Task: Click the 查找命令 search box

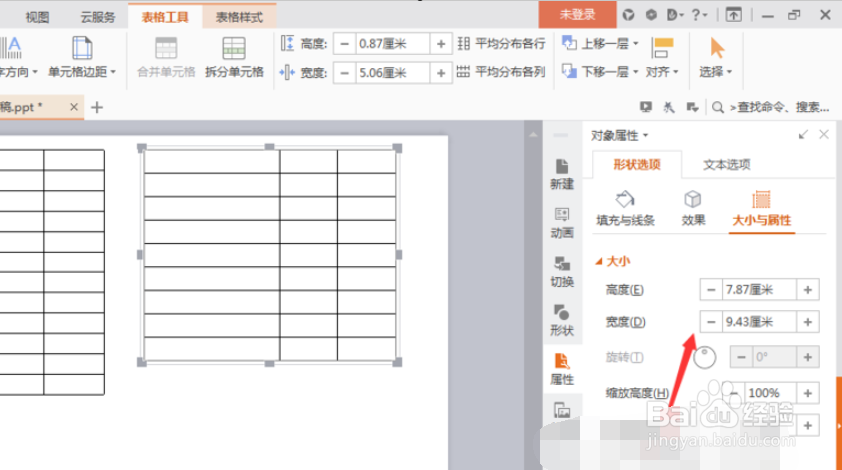Action: click(x=780, y=107)
